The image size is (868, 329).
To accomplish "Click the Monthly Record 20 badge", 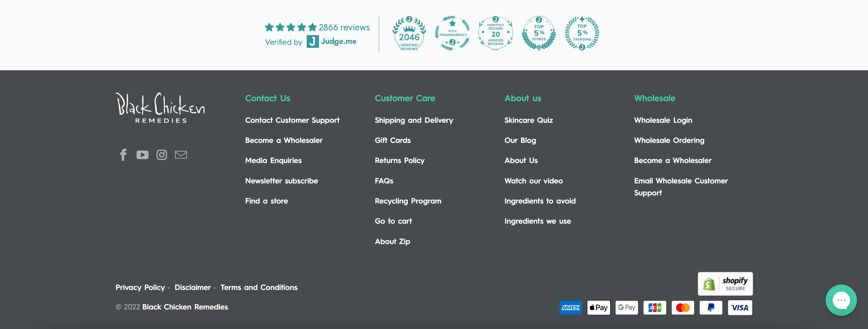I will click(496, 33).
